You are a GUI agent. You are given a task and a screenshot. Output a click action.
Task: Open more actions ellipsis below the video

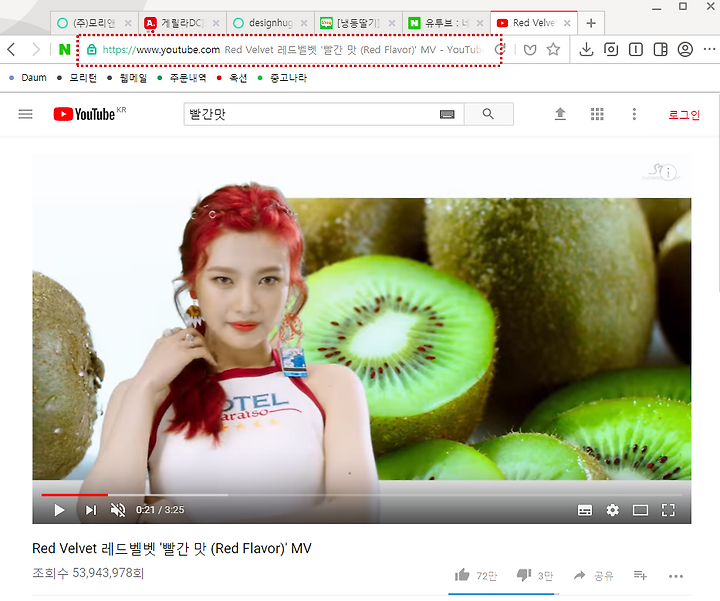coord(676,576)
